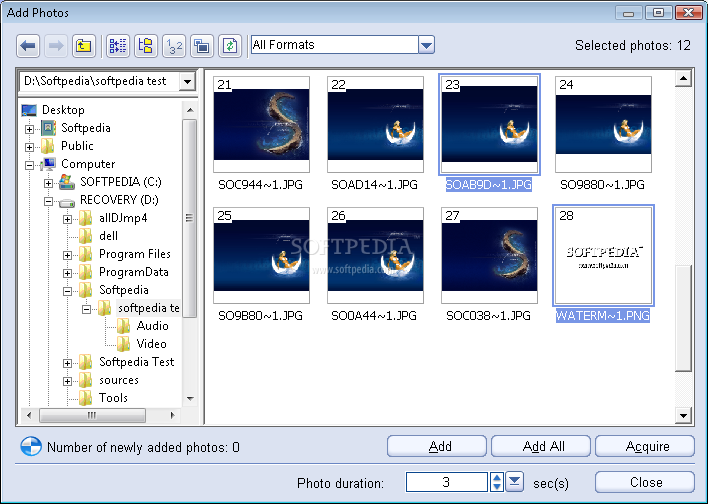Screen dimensions: 708x504
Task: Expand the Public folder node
Action: [x=29, y=147]
